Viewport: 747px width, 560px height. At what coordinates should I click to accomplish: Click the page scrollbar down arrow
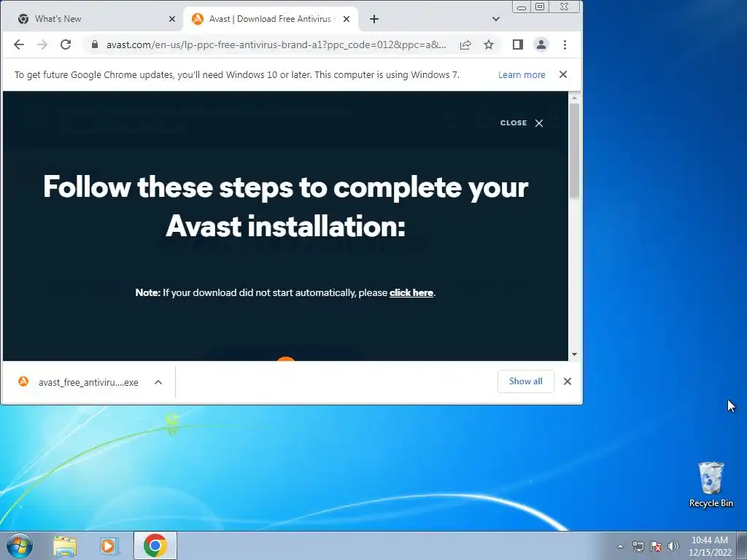[575, 354]
